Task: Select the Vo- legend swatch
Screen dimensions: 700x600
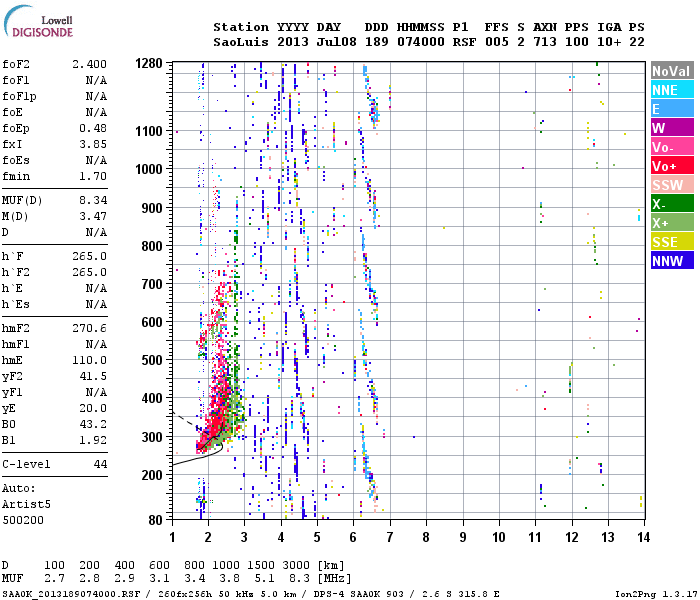Action: 672,146
